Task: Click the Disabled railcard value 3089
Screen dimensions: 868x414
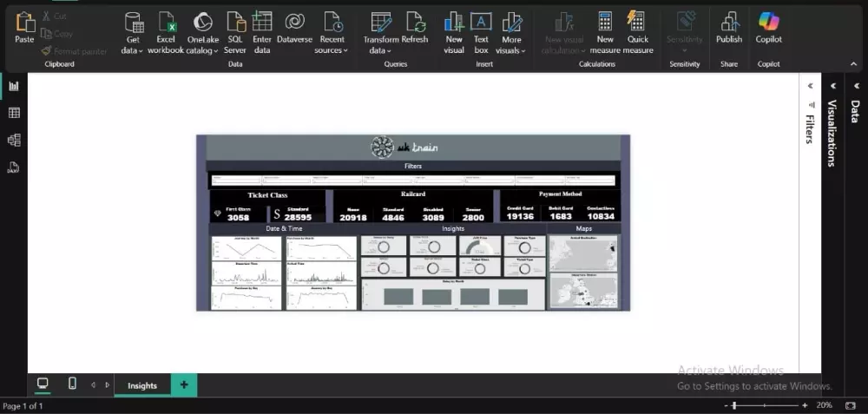Action: tap(433, 218)
